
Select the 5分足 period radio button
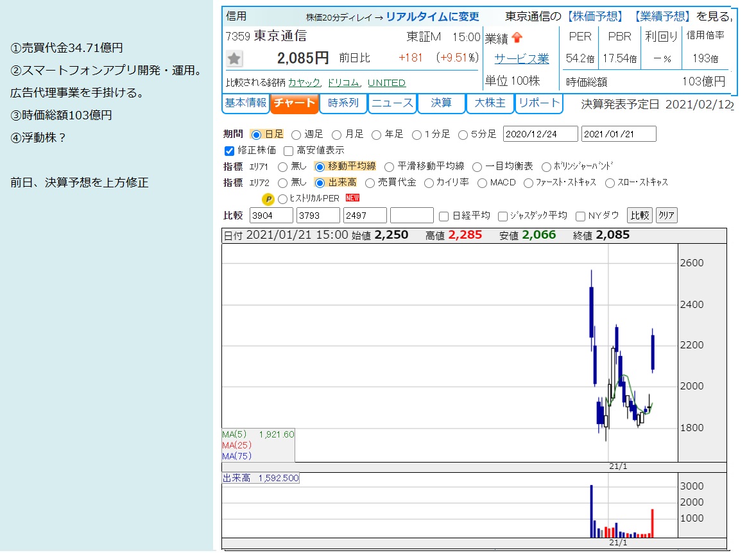pos(463,135)
